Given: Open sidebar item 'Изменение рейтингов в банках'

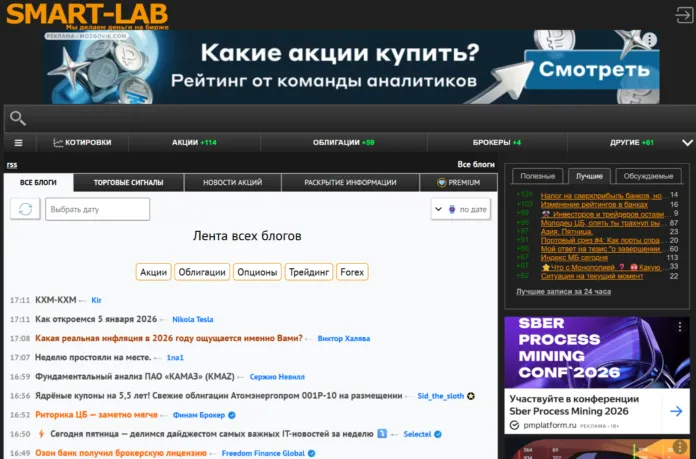Looking at the screenshot, I should point(594,205).
